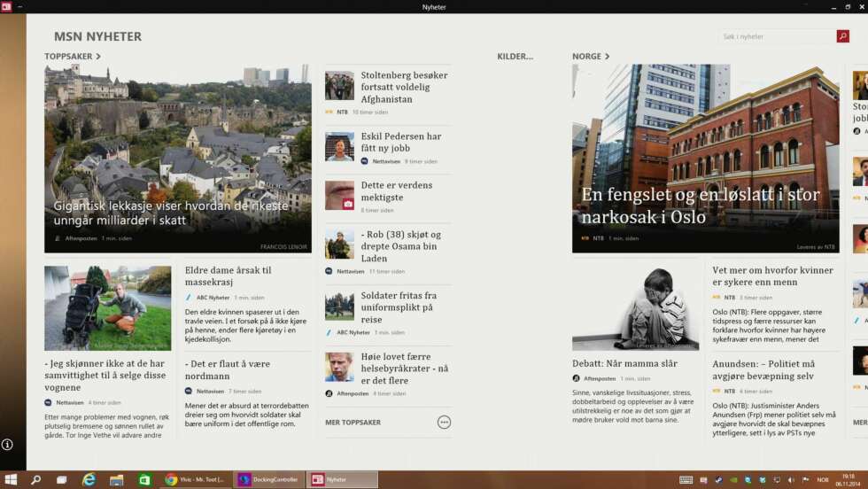The width and height of the screenshot is (868, 489).
Task: Open 'Anundsen: – Politiet må avgjøre' headline
Action: pos(763,370)
